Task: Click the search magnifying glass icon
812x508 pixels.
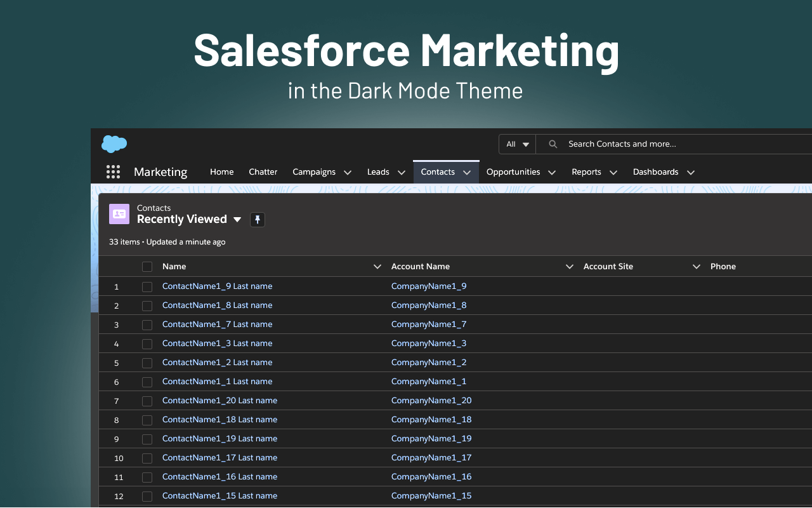Action: tap(551, 144)
